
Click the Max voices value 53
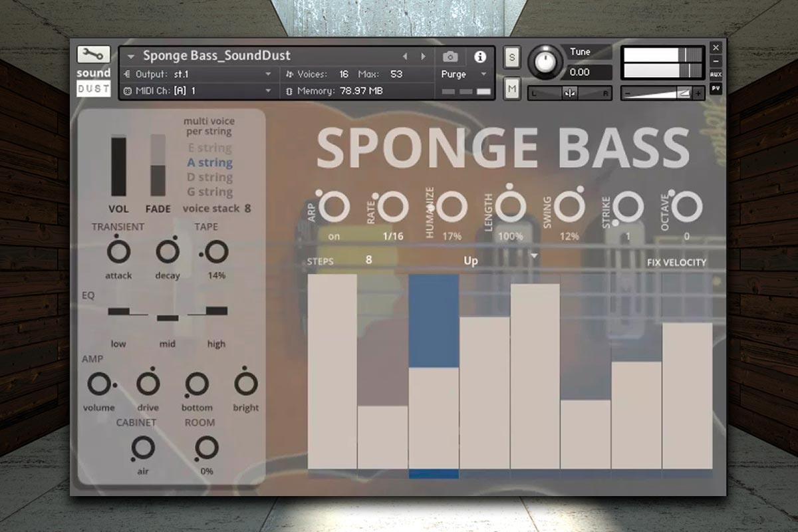(x=396, y=74)
